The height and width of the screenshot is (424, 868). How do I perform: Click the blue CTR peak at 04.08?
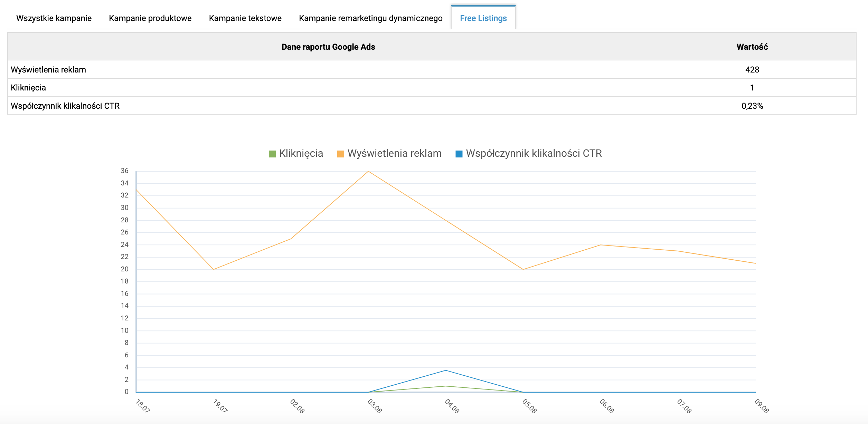click(x=446, y=370)
